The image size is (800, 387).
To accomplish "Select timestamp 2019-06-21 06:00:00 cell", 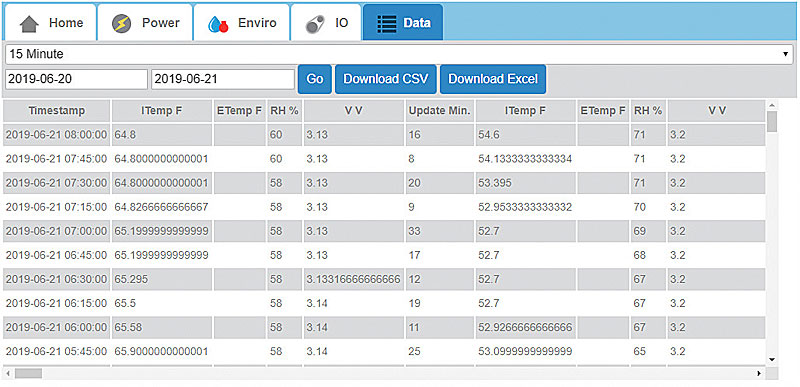I will click(57, 327).
